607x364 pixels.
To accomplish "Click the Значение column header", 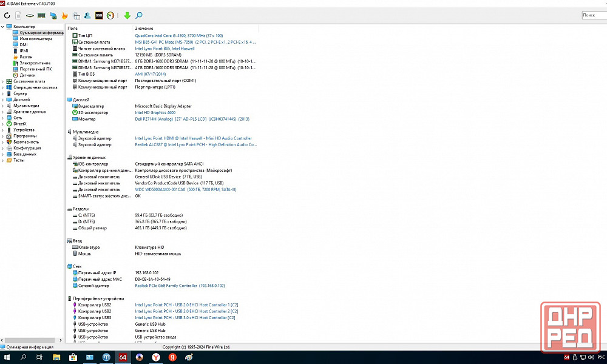I will click(144, 29).
